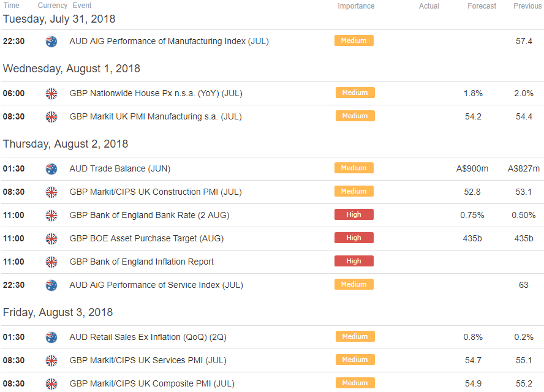Open GBP Markit/CIPS UK Services PMI event
This screenshot has height=392, width=544.
(148, 360)
